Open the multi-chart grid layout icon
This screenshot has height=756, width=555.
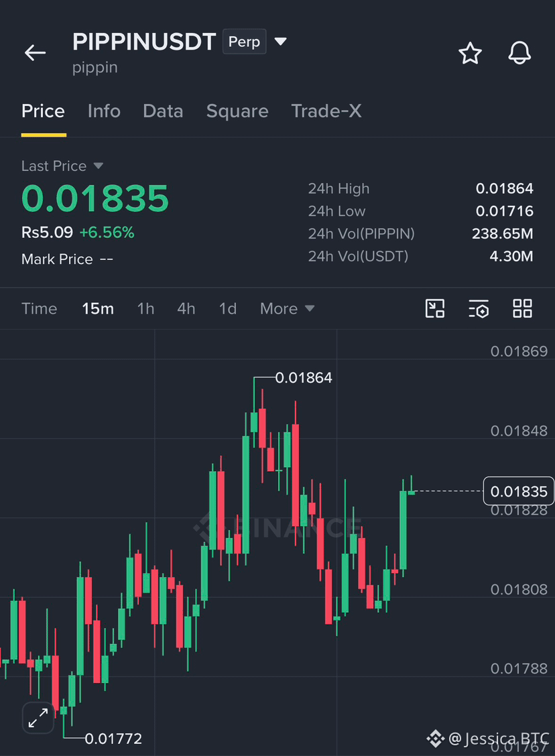point(522,308)
